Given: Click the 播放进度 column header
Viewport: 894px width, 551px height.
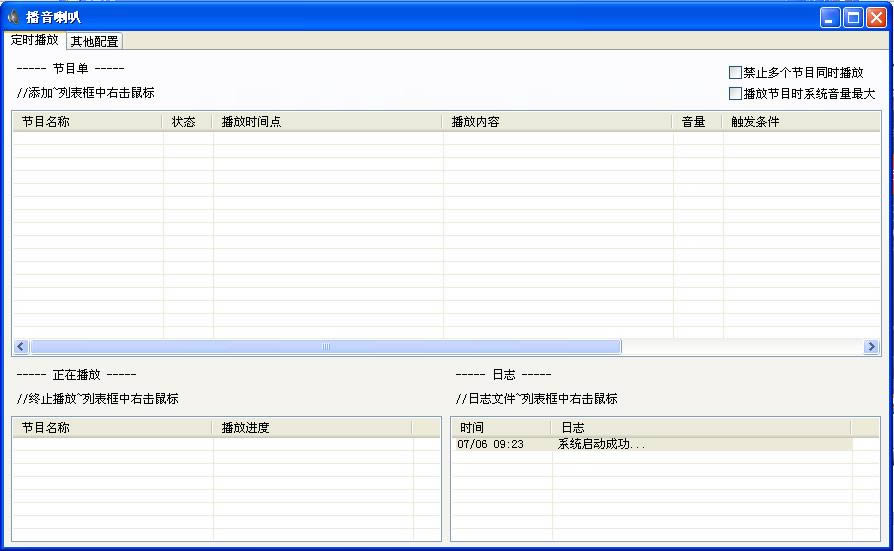Looking at the screenshot, I should coord(312,427).
